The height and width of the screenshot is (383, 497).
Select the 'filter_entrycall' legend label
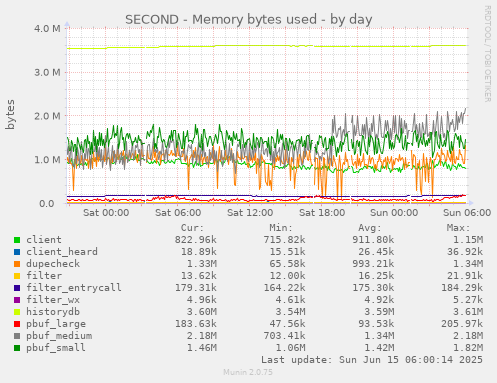(74, 288)
